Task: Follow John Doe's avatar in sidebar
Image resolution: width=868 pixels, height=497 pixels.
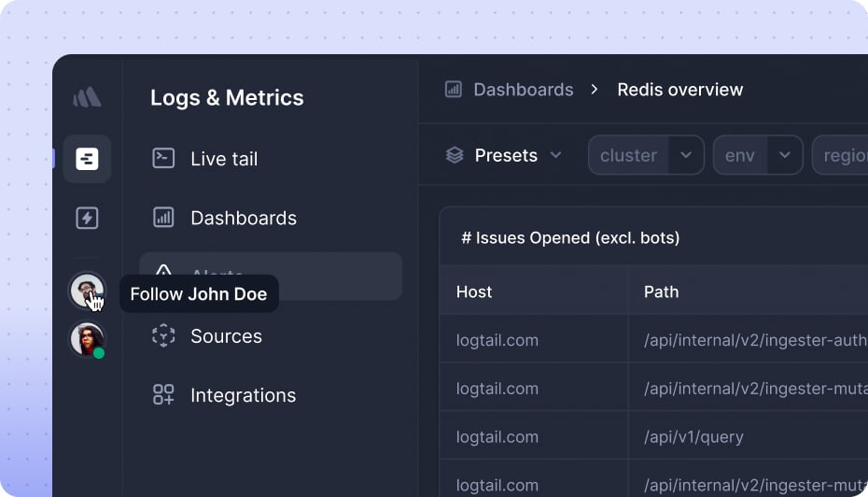Action: (x=87, y=291)
